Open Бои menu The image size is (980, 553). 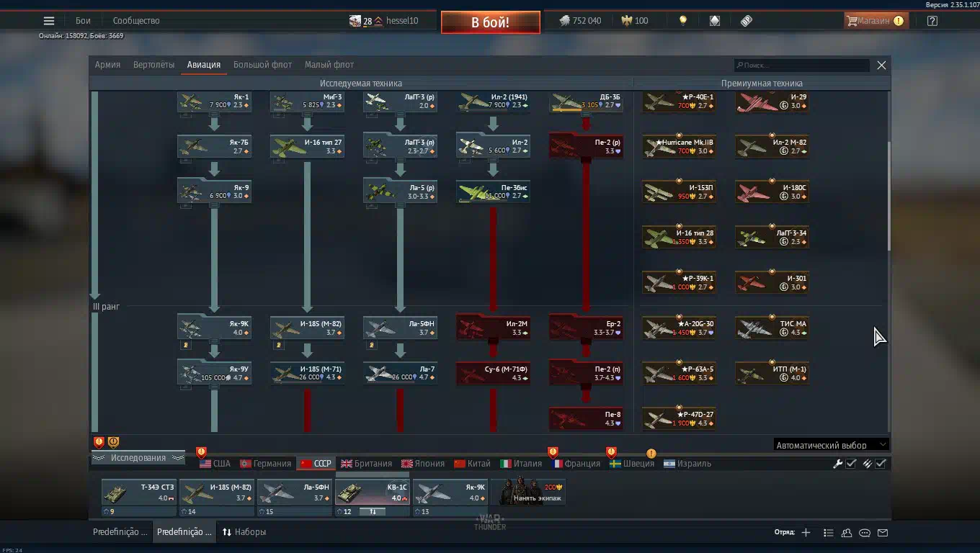[x=84, y=21]
